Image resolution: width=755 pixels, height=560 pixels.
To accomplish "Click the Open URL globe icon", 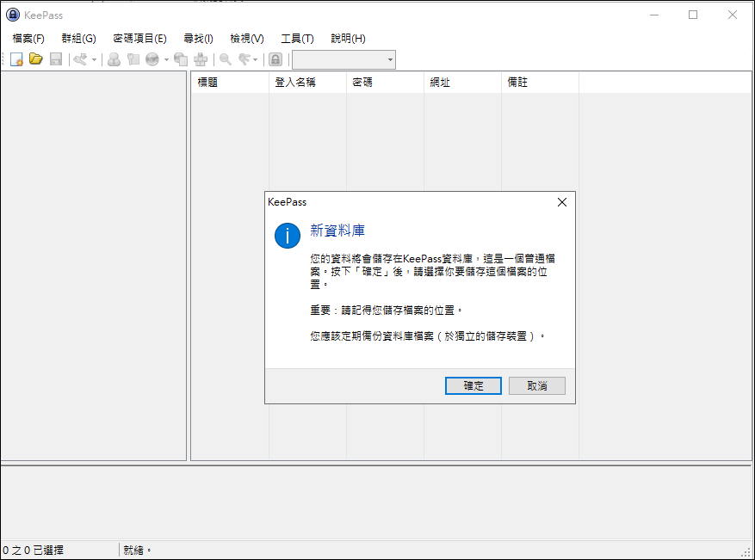I will [152, 59].
